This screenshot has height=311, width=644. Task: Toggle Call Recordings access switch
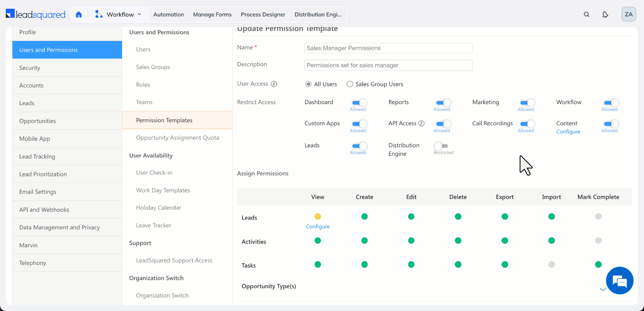pyautogui.click(x=527, y=124)
